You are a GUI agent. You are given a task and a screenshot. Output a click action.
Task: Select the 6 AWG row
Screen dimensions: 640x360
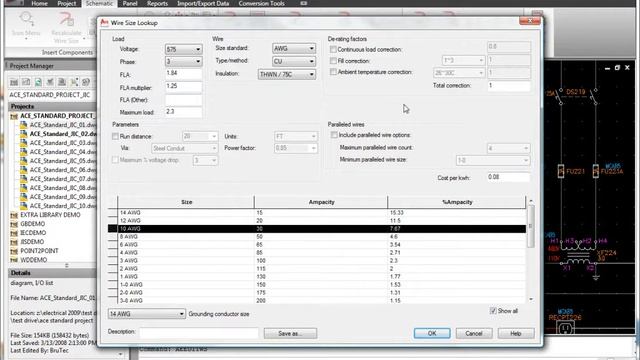[317, 244]
